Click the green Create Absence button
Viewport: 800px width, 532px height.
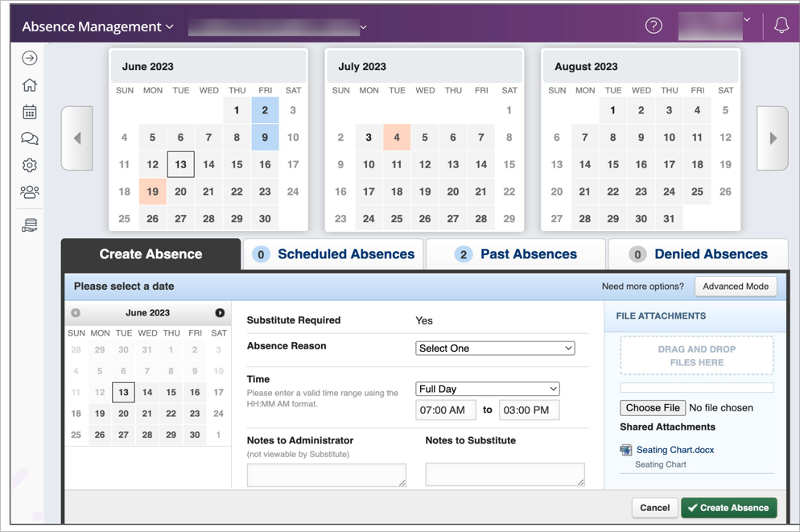click(x=729, y=508)
